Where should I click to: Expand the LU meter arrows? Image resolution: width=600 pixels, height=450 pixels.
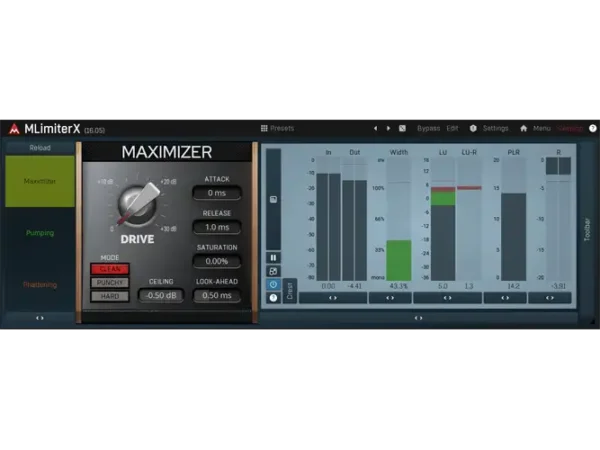[x=447, y=298]
